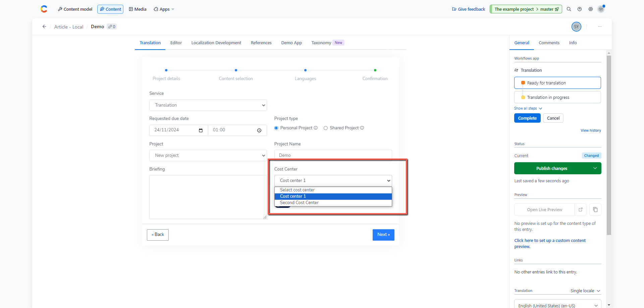Choose 'Cost center 1' option in list
Screen dimensions: 644x308
[x=333, y=196]
